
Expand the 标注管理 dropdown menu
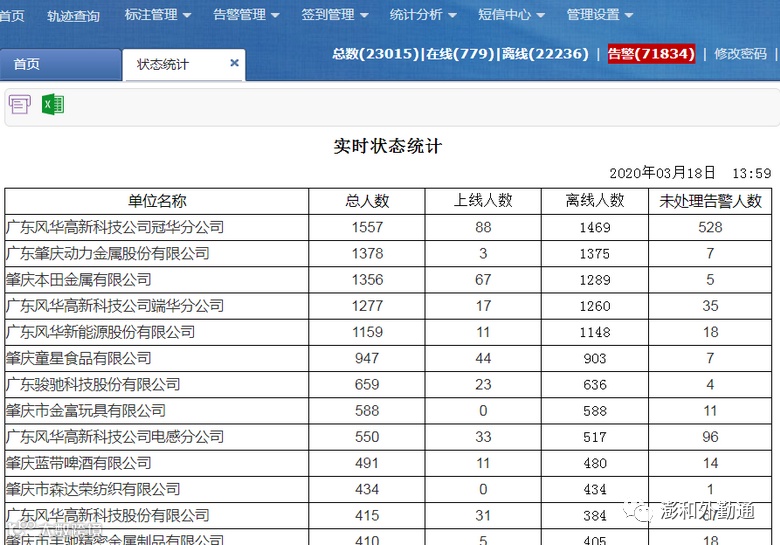158,15
